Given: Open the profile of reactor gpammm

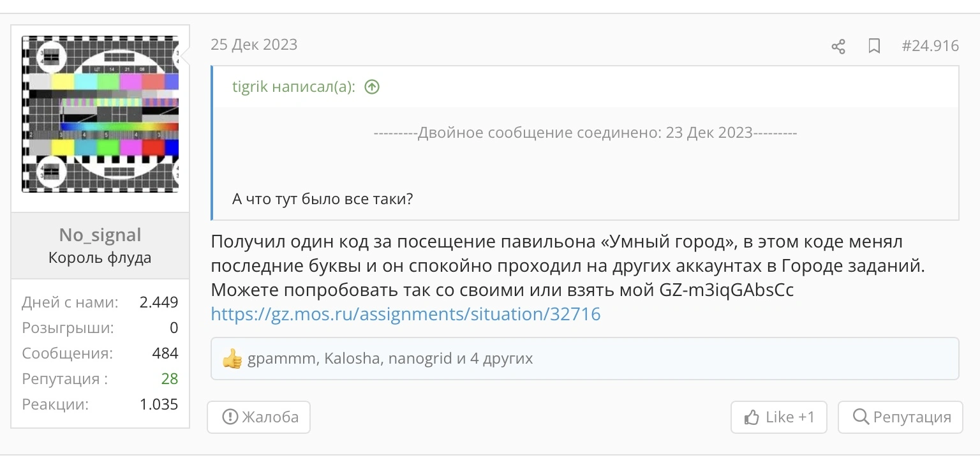Looking at the screenshot, I should [281, 359].
